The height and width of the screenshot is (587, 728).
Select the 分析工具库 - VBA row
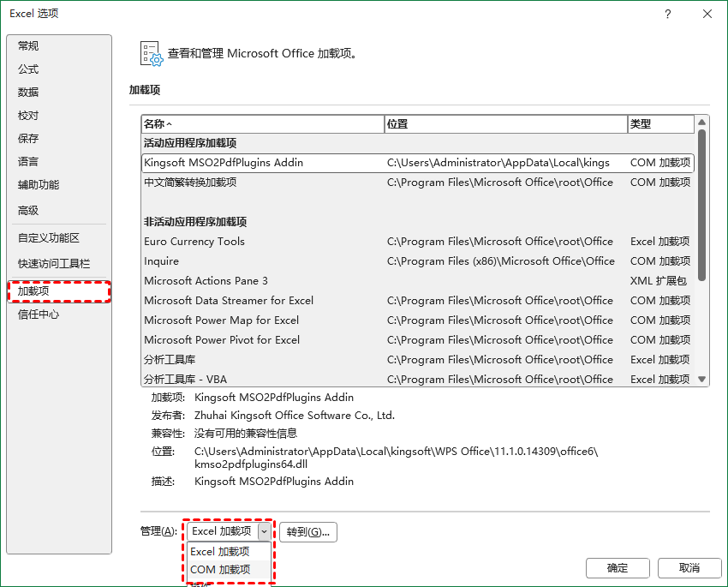pyautogui.click(x=418, y=379)
